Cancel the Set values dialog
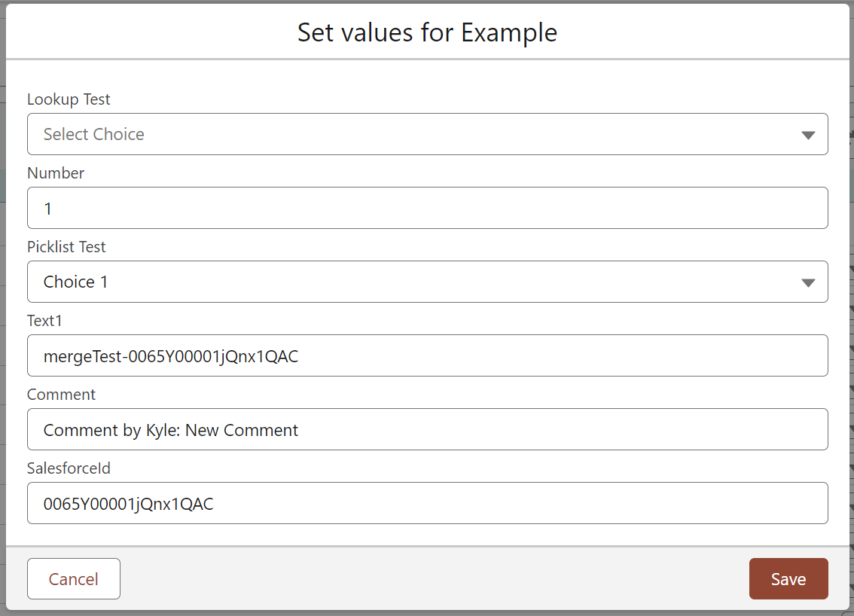The width and height of the screenshot is (854, 616). click(x=74, y=578)
